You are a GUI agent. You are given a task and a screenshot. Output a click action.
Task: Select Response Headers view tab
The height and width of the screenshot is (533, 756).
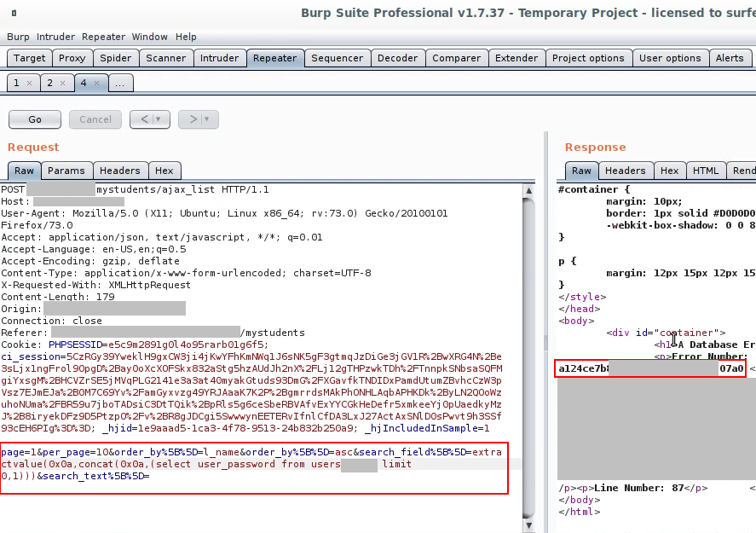point(626,171)
